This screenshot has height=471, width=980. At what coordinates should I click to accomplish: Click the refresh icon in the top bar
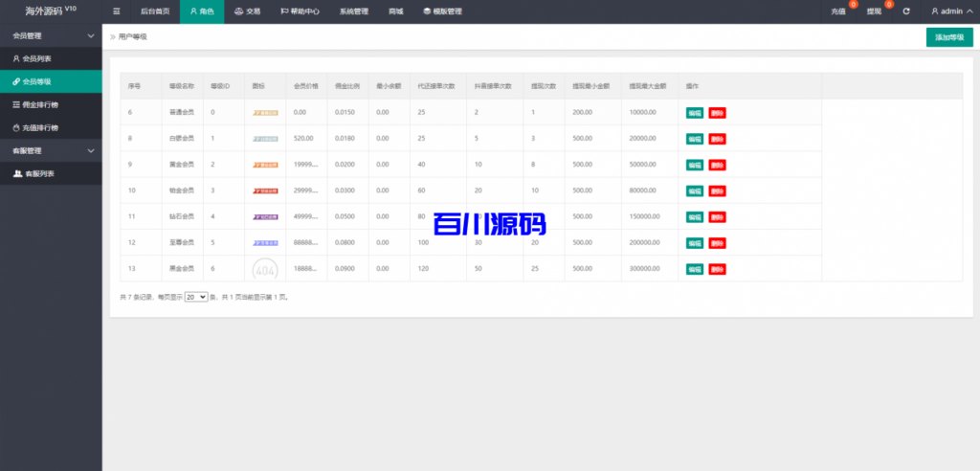click(x=905, y=11)
